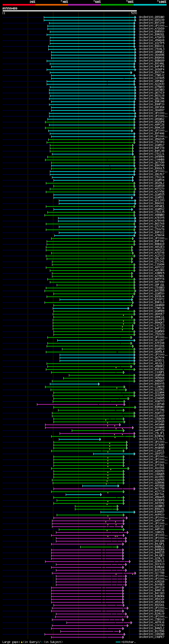Image resolution: width=169 pixels, height=644 pixels.
Task: Click the query end position 529
Action: (133, 13)
